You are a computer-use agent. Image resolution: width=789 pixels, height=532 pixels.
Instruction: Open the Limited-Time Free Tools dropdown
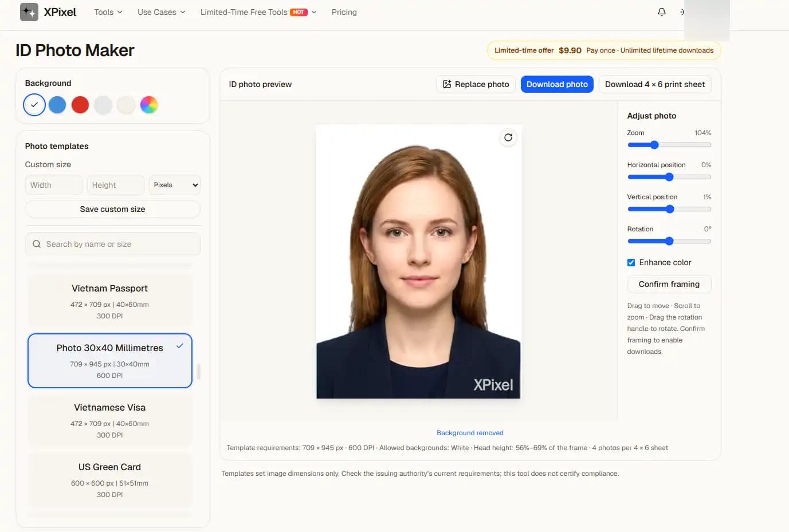pos(258,12)
